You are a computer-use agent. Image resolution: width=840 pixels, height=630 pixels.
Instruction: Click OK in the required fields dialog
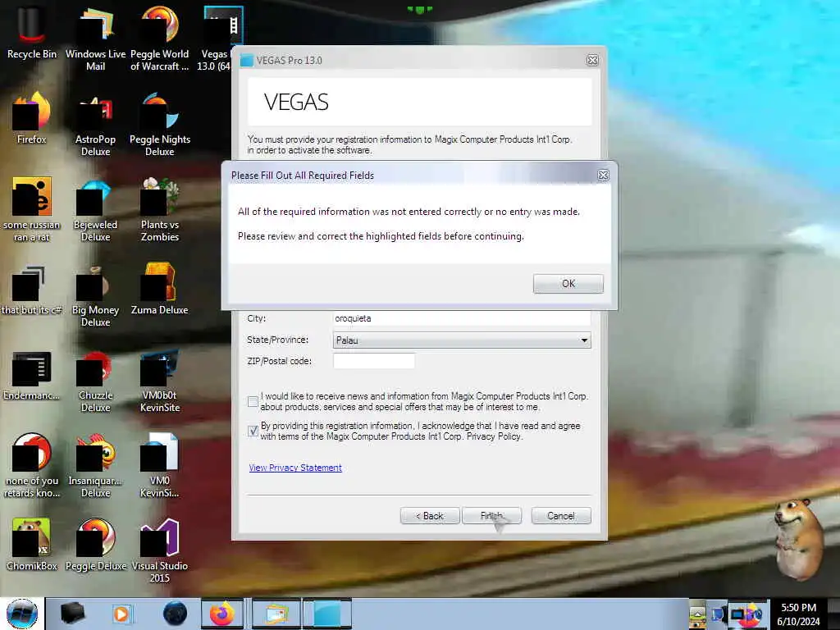coord(568,283)
